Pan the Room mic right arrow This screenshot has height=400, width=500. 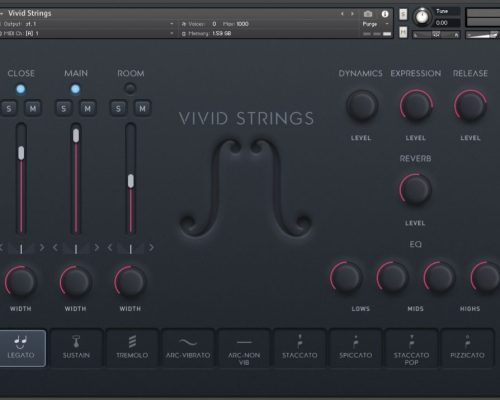point(151,247)
